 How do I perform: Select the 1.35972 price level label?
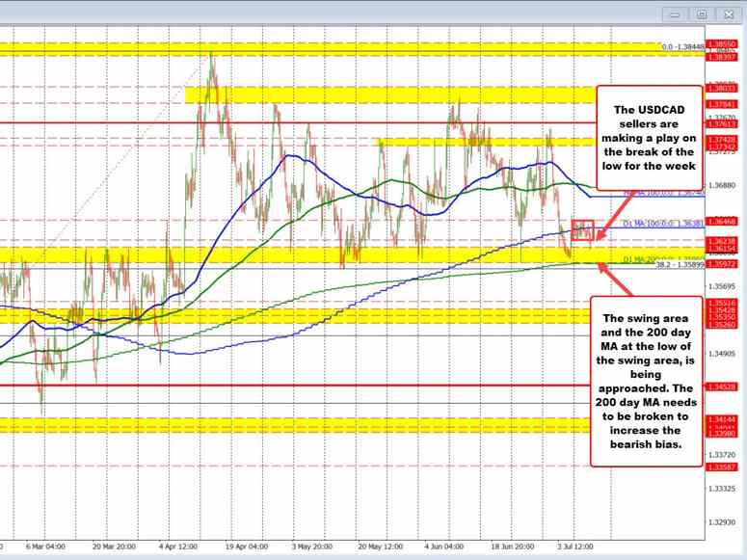pos(722,263)
